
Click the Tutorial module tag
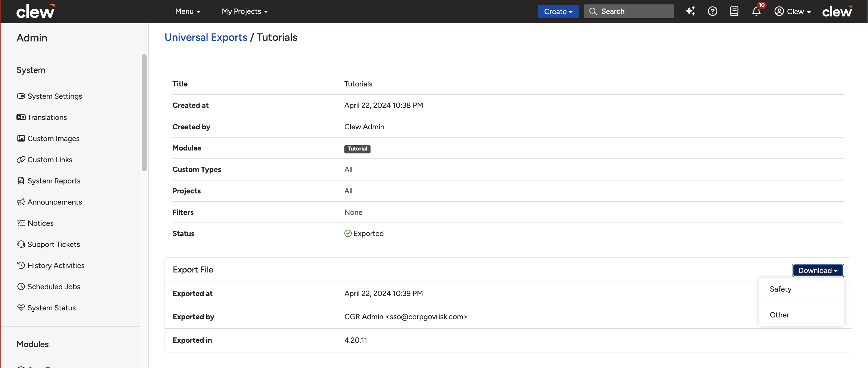pyautogui.click(x=357, y=149)
